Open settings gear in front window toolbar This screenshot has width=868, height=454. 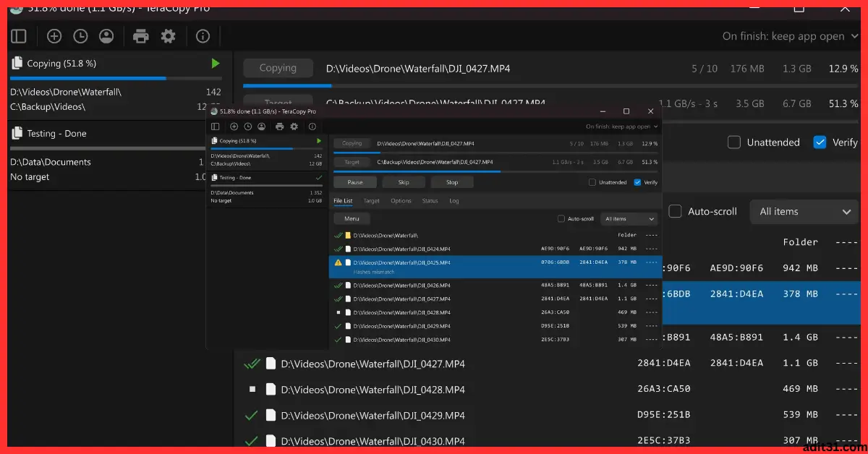click(x=294, y=127)
